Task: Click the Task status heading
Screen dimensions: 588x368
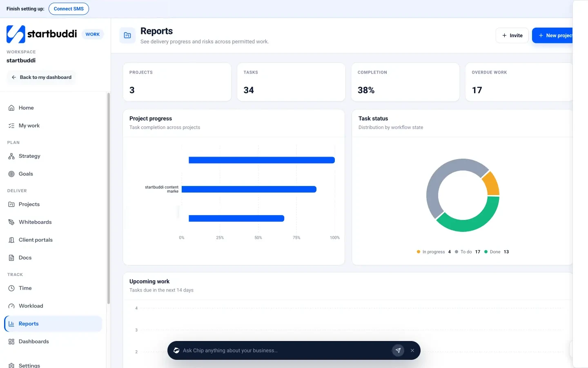Action: point(373,119)
